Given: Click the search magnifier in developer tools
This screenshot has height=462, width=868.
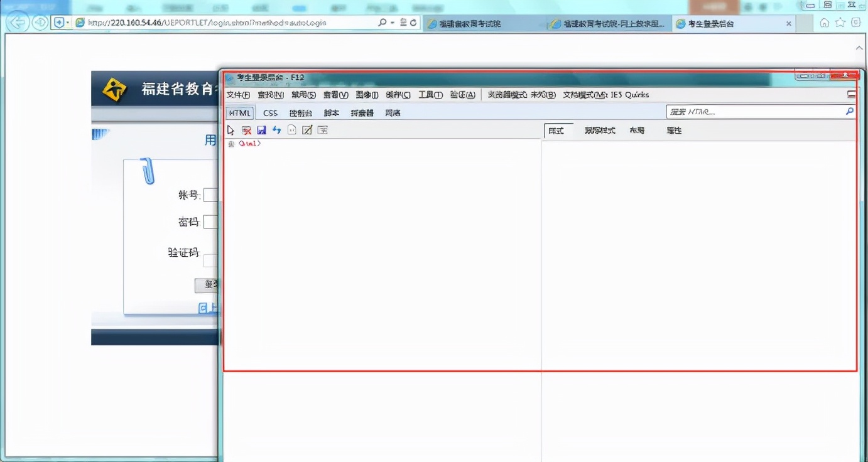Looking at the screenshot, I should (849, 111).
